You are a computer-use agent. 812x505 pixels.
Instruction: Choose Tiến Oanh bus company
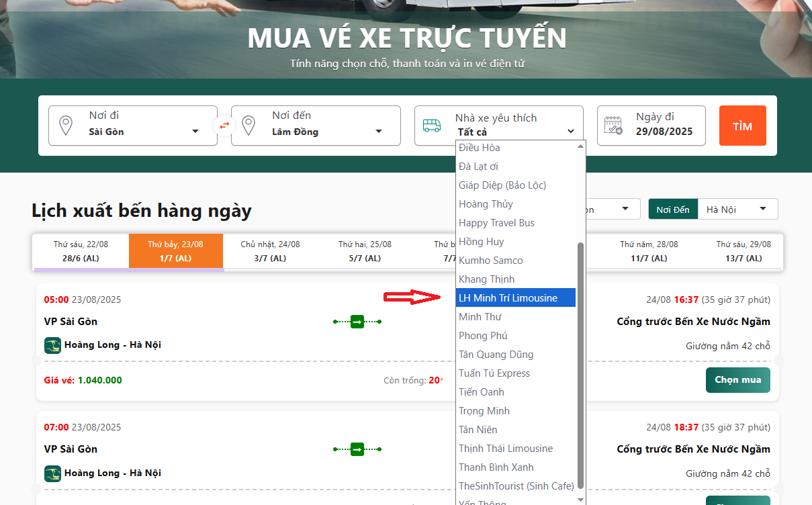516,392
